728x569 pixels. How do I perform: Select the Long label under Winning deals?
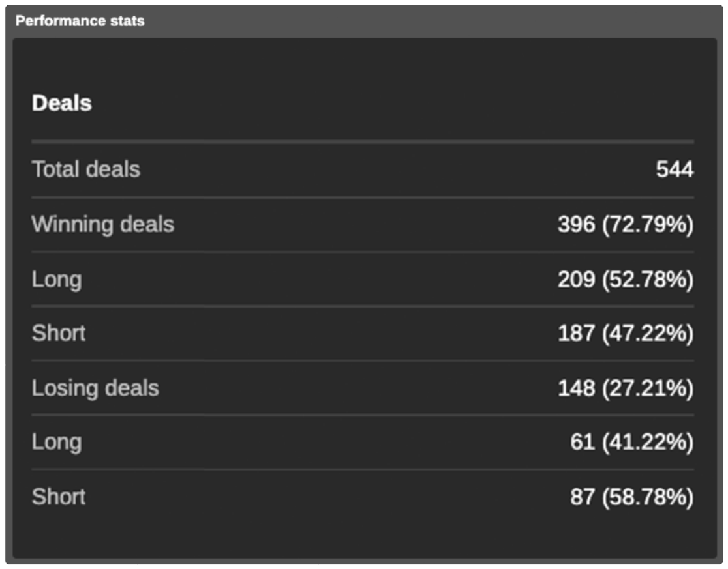pos(57,280)
